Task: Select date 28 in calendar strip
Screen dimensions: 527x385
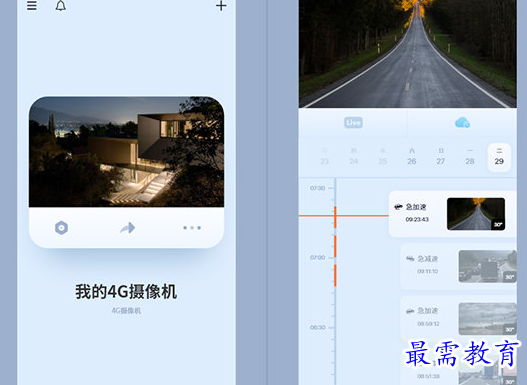Action: [470, 157]
